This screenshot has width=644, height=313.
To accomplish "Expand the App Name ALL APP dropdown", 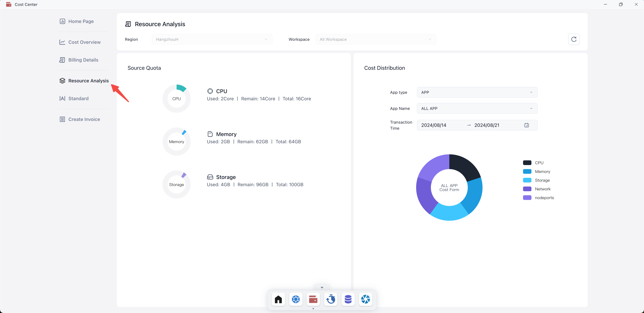I will tap(477, 109).
